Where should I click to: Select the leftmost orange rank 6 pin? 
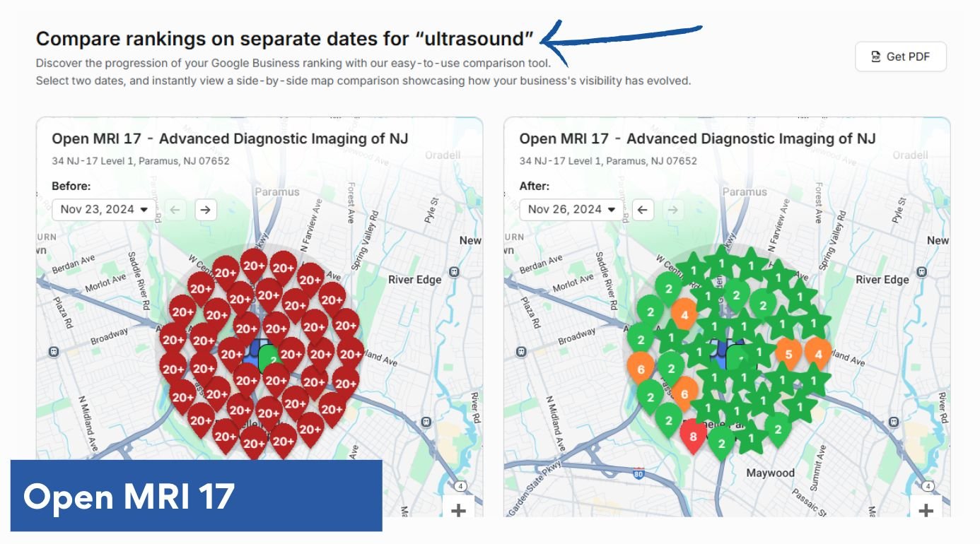click(641, 367)
